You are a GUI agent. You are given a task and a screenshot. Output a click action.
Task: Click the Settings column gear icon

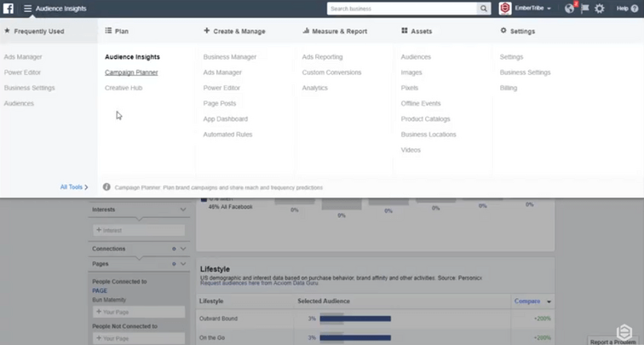point(503,31)
